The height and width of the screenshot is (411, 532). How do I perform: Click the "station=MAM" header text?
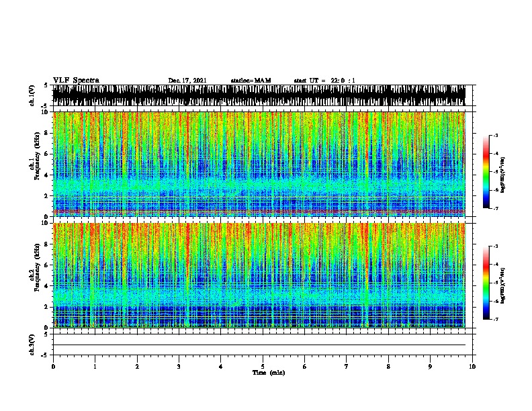click(x=251, y=81)
